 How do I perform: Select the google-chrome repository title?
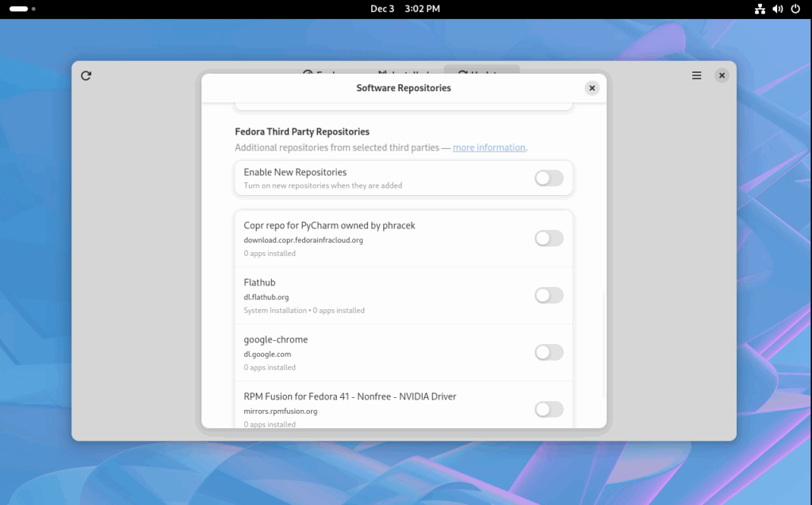(x=275, y=339)
